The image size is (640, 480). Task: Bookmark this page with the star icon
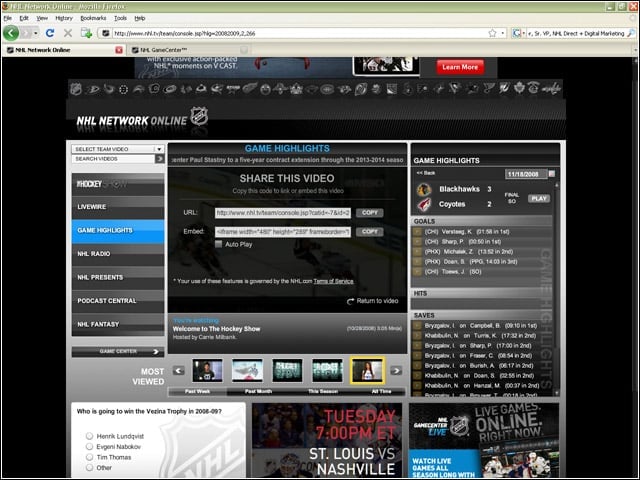coord(492,33)
